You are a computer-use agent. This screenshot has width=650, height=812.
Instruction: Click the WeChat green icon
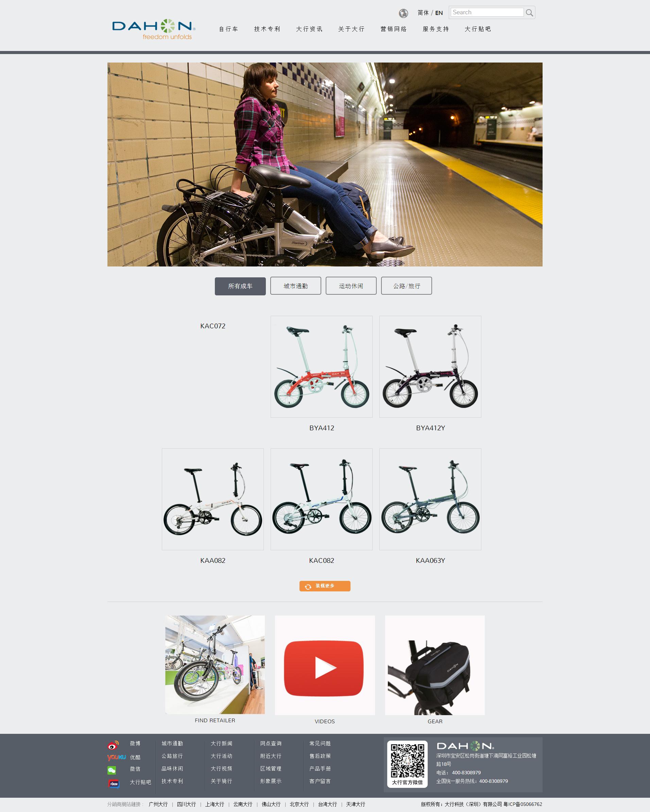(112, 770)
